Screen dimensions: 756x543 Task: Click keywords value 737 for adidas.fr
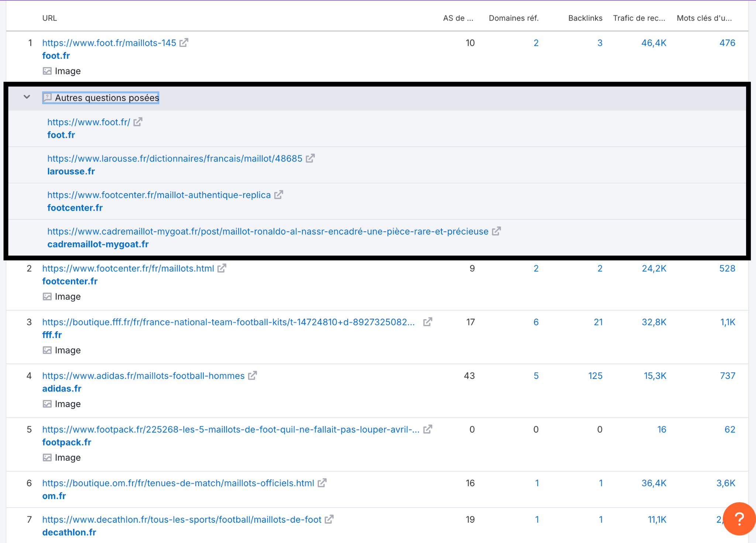[728, 376]
